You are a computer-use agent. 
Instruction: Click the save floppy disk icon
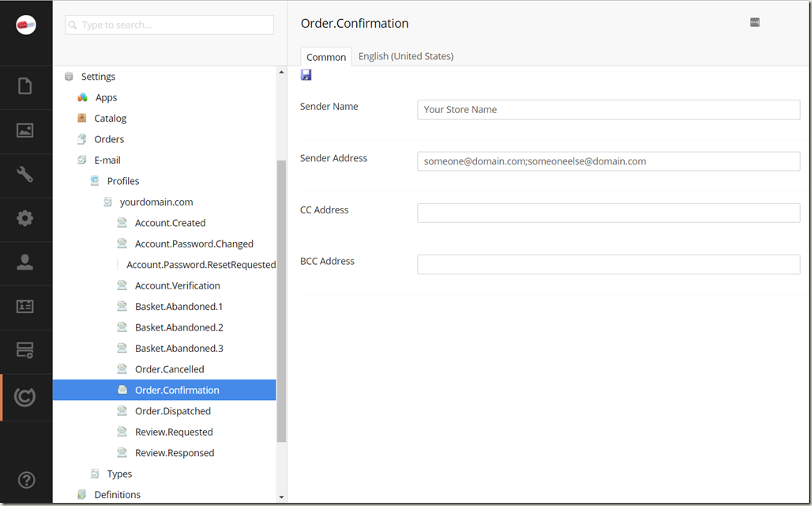[x=306, y=75]
